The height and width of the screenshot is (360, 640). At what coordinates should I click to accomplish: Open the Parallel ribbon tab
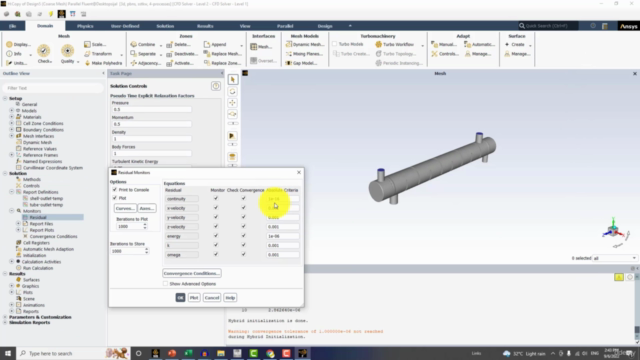tap(285, 26)
